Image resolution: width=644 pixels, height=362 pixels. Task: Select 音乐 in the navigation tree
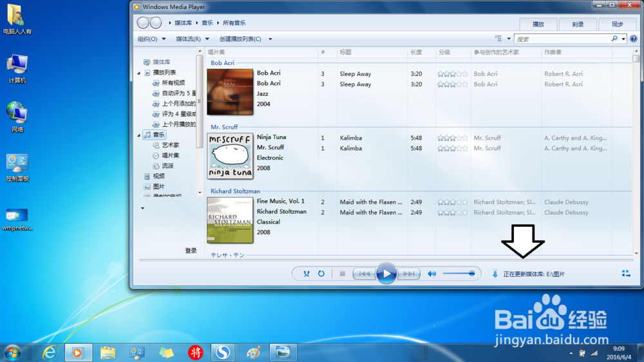154,135
